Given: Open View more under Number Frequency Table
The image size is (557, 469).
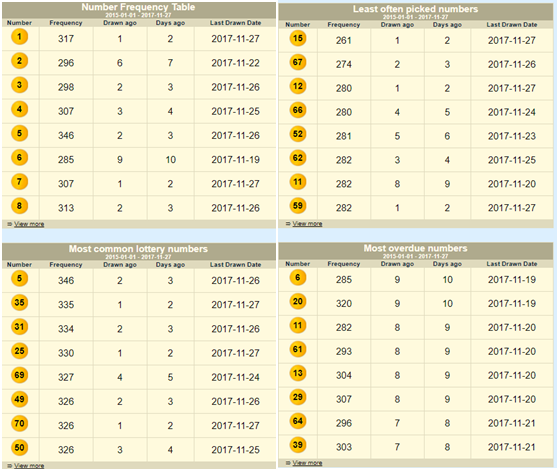Looking at the screenshot, I should pos(29,224).
